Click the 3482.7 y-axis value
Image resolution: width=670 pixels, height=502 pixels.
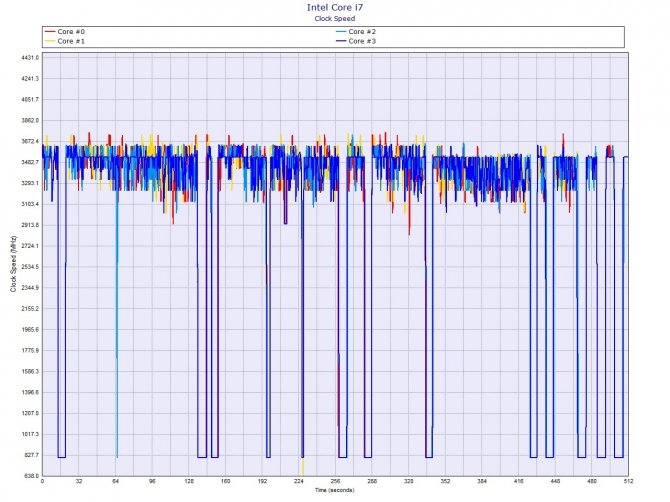click(30, 162)
